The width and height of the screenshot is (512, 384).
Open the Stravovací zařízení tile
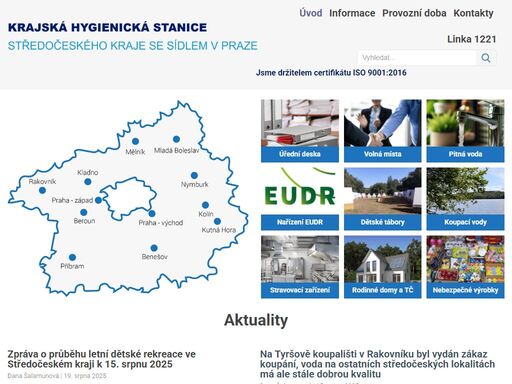300,267
